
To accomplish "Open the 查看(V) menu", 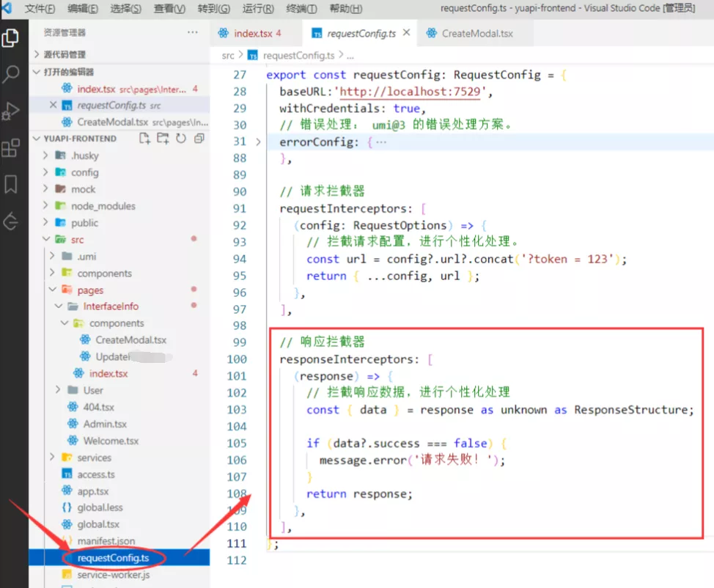I will coord(169,9).
